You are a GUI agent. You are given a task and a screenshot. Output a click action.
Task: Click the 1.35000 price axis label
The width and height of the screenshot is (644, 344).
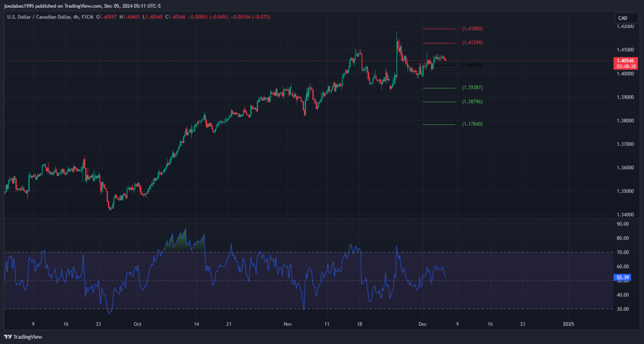(x=625, y=191)
